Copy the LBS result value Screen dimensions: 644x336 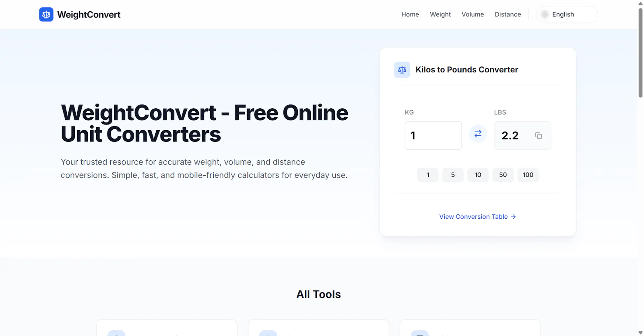pos(539,135)
